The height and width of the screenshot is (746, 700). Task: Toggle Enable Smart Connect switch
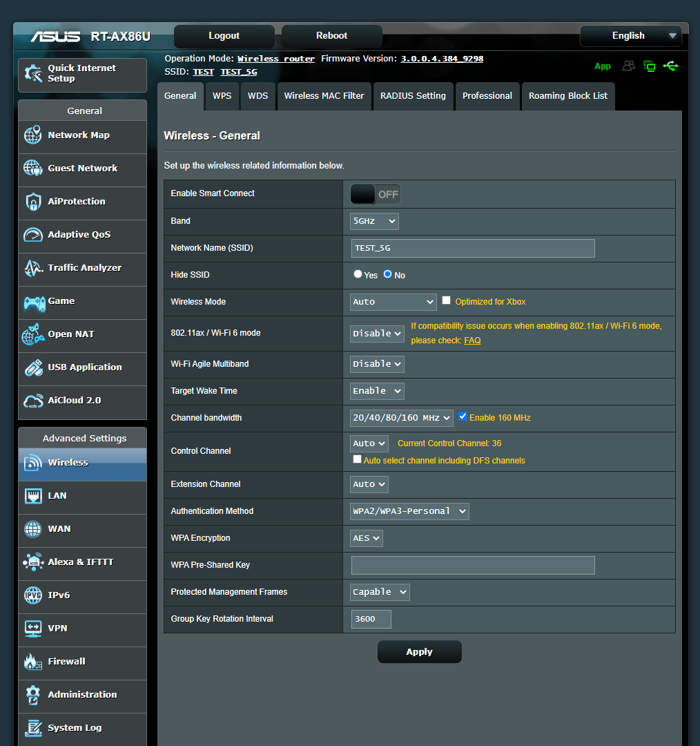tap(375, 194)
